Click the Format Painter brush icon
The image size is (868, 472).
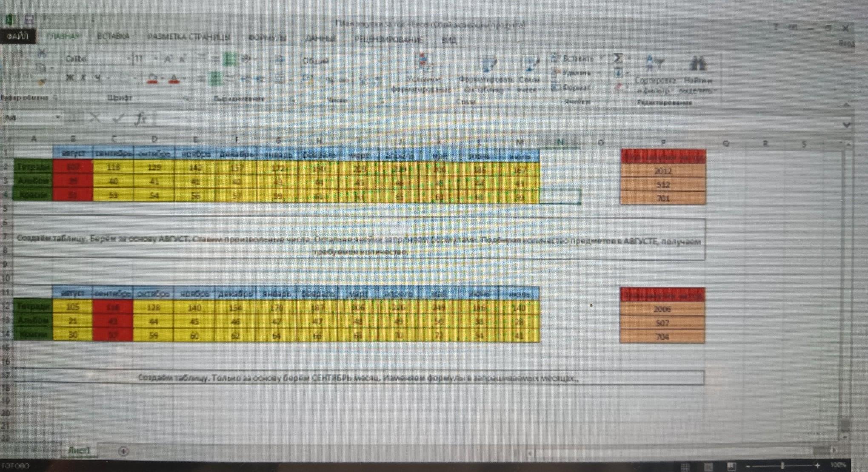[x=43, y=81]
